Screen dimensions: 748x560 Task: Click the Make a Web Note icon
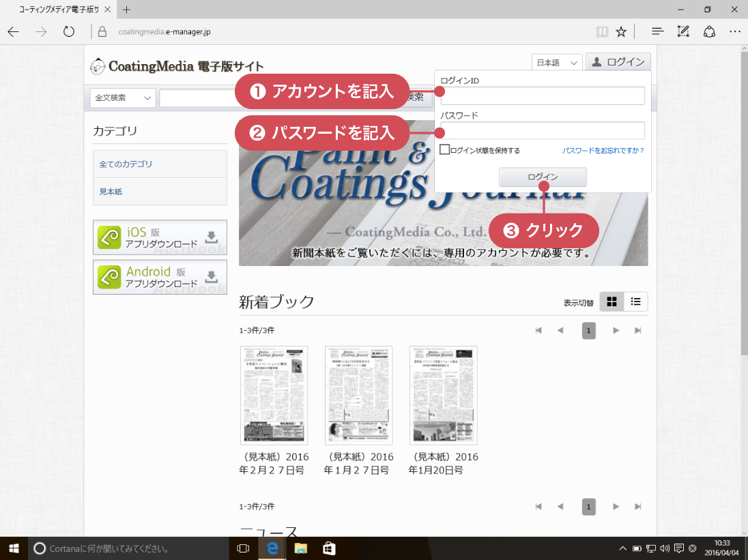pos(682,31)
